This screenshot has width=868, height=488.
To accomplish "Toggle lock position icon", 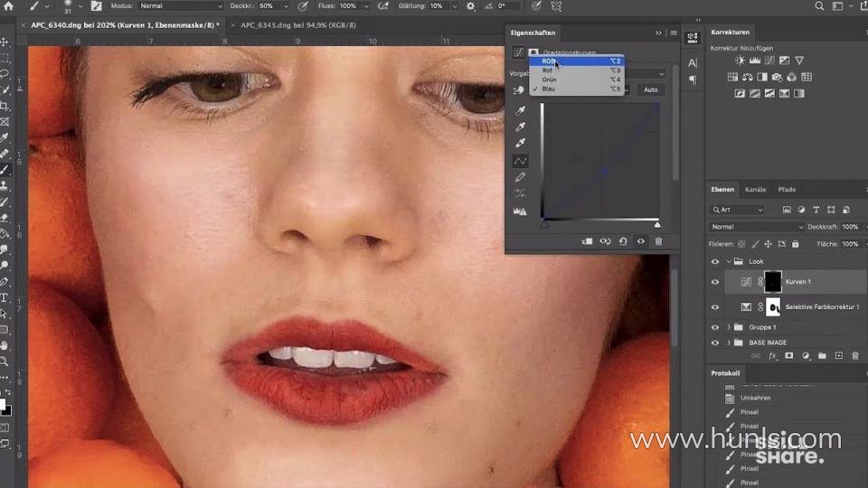I will (768, 244).
